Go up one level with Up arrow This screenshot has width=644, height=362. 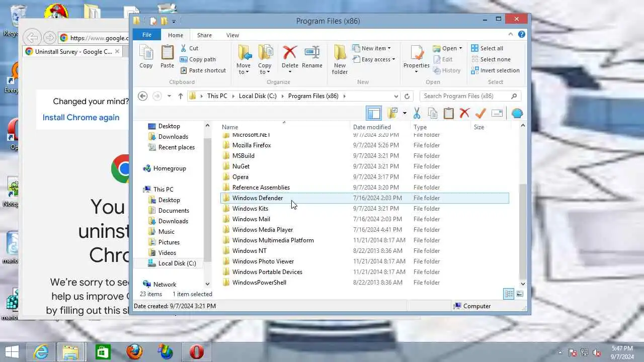tap(180, 96)
